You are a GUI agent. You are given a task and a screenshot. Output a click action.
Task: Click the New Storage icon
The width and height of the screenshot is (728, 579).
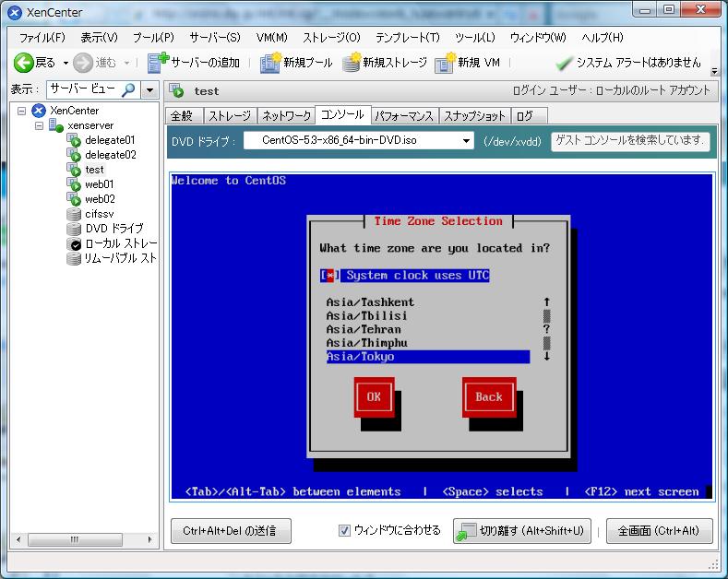pyautogui.click(x=352, y=63)
